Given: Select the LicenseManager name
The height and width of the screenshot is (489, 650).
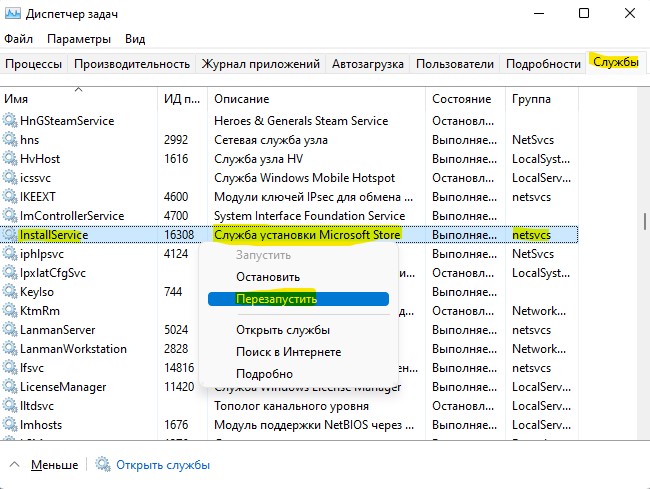Looking at the screenshot, I should (63, 387).
